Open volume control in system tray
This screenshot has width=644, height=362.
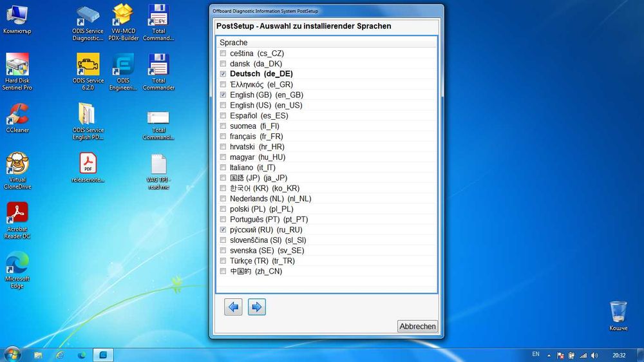(x=594, y=356)
